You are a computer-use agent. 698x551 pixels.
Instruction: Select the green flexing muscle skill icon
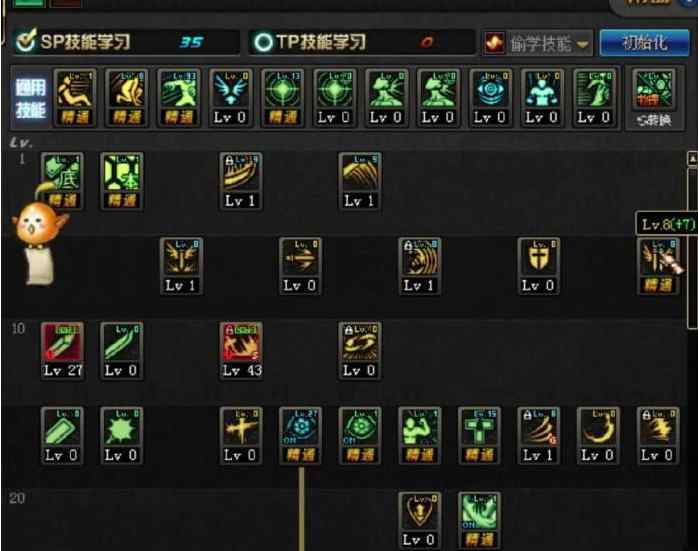[419, 435]
